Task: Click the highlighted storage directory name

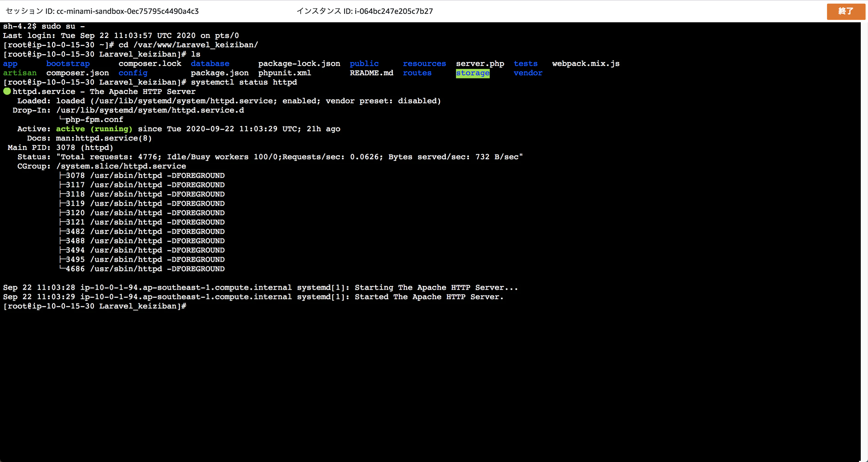Action: pyautogui.click(x=472, y=73)
